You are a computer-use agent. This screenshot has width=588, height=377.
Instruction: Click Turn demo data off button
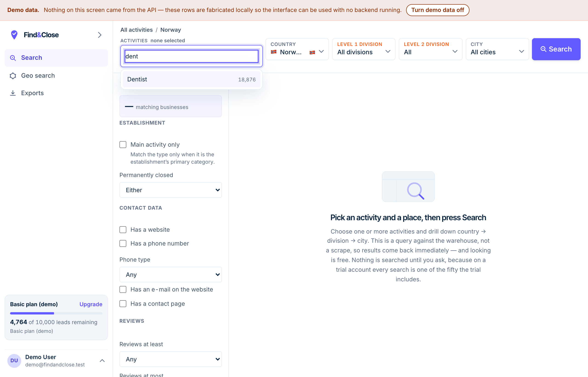[437, 10]
